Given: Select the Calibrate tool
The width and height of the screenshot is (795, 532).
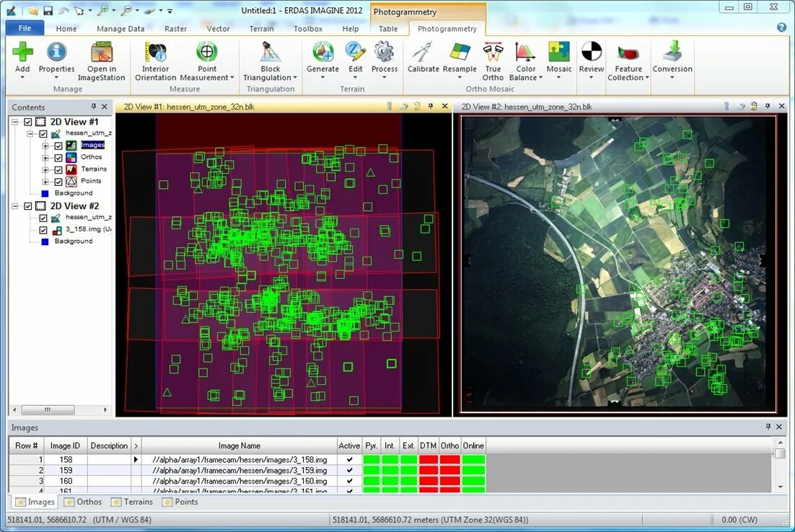Looking at the screenshot, I should [423, 53].
